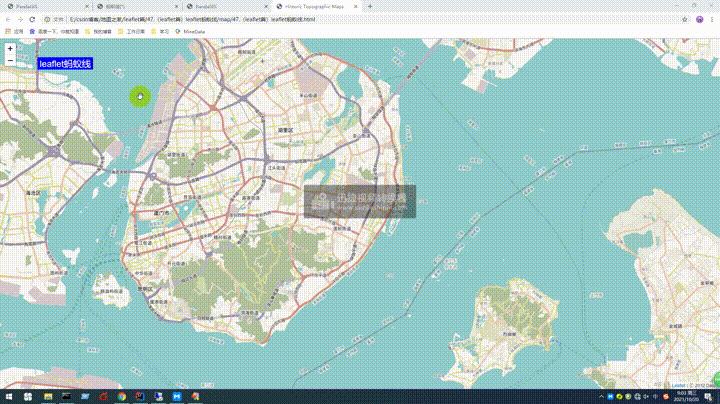The height and width of the screenshot is (404, 720).
Task: Open the IntelliJ IDEA taskbar icon
Action: 140,397
